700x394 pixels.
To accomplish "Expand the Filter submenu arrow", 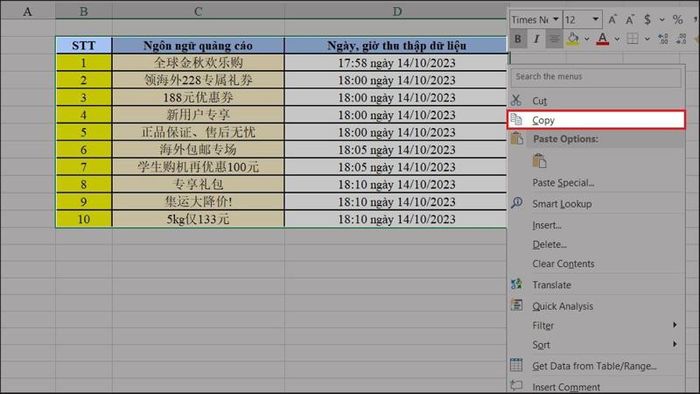I will [675, 325].
